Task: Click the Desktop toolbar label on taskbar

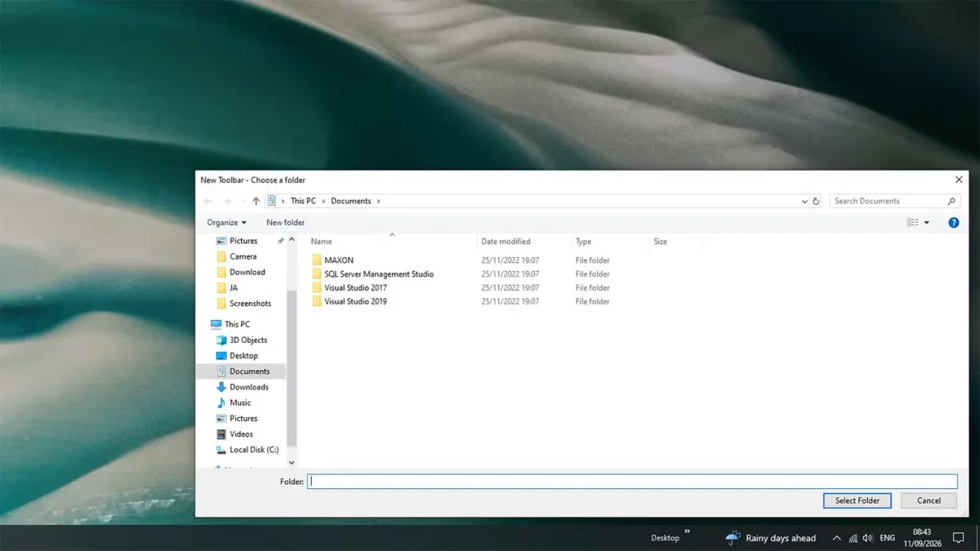Action: pos(665,538)
